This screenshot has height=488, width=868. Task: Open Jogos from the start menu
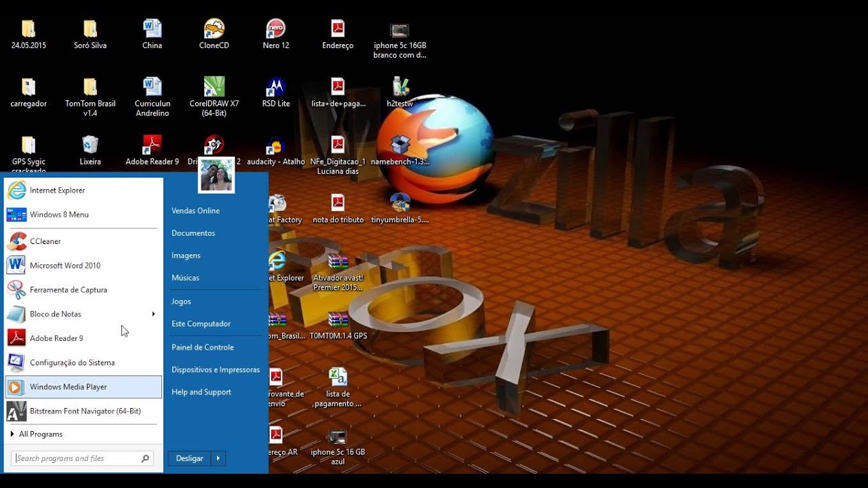181,302
